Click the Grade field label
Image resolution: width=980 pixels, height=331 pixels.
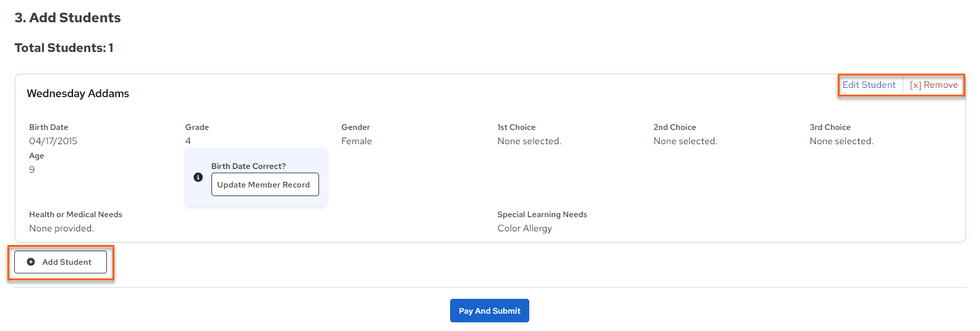click(x=197, y=127)
